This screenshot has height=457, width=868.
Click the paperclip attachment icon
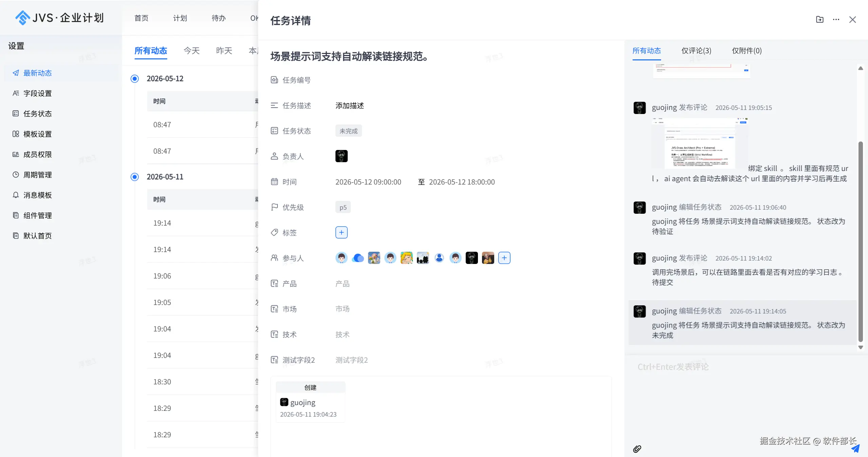(637, 449)
